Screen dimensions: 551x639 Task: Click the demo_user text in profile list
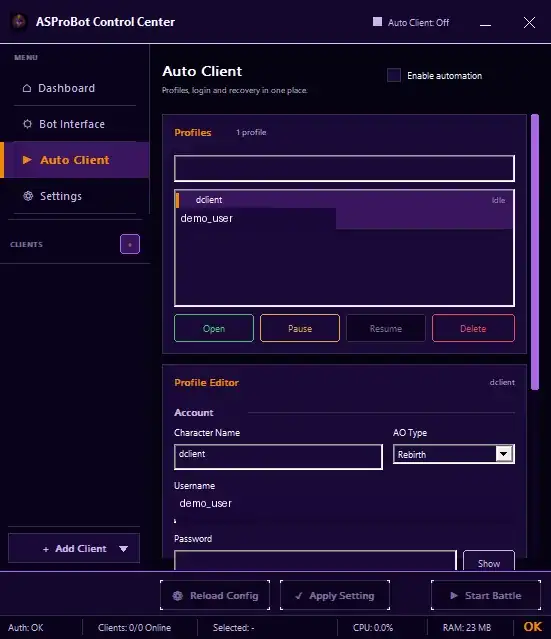click(207, 218)
